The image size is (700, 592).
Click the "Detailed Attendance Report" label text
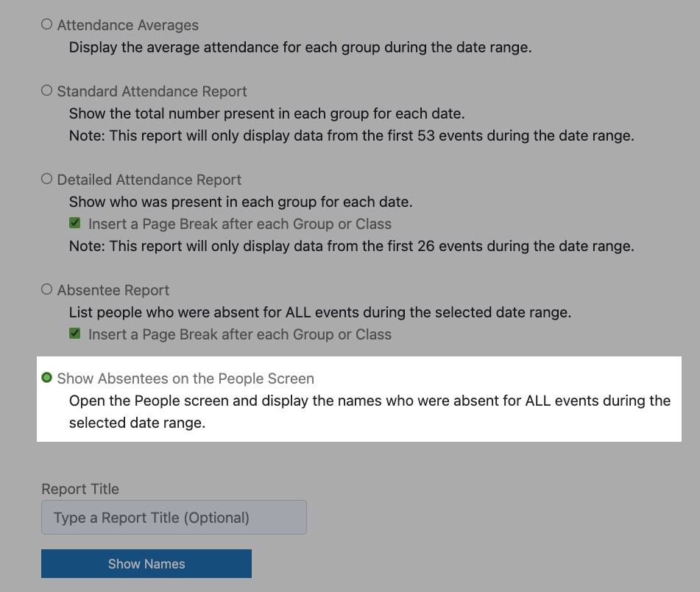[149, 180]
